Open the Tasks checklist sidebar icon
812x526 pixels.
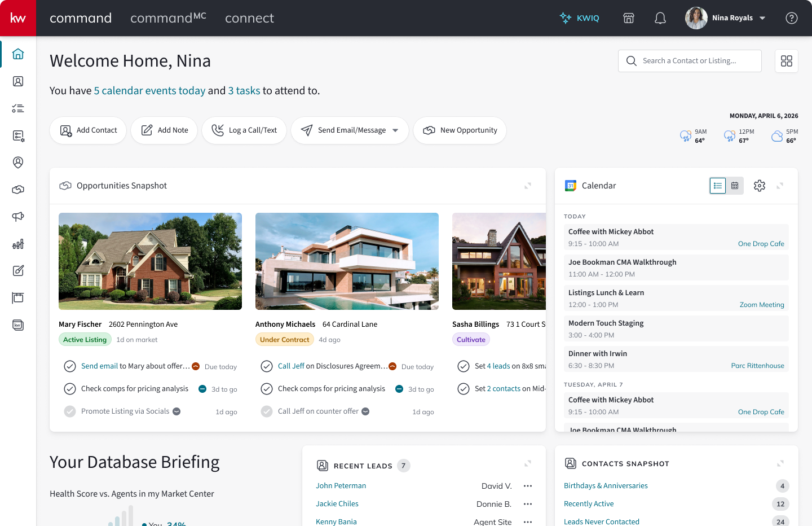pos(18,108)
